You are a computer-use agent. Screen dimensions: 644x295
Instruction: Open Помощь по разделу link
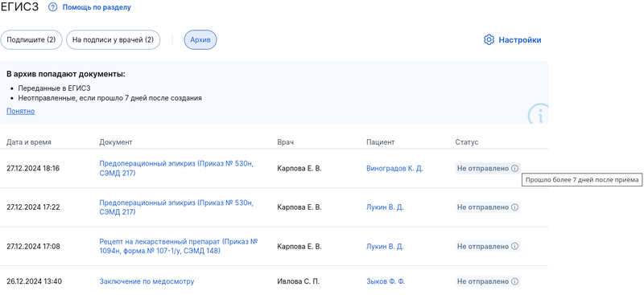point(97,7)
